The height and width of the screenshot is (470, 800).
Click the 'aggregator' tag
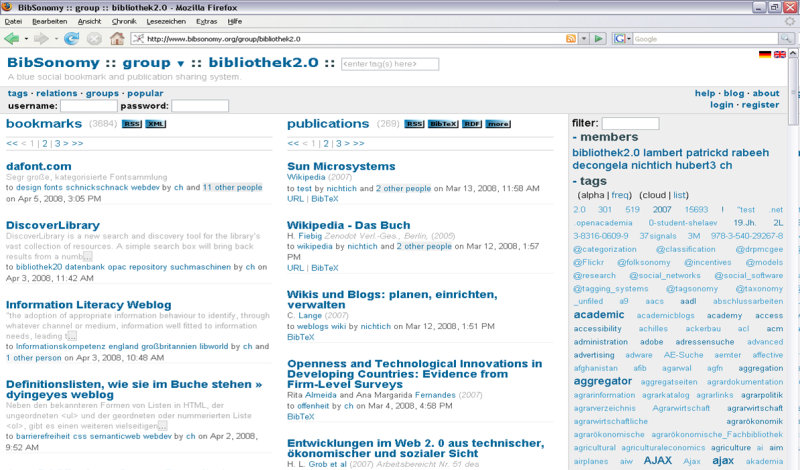603,381
